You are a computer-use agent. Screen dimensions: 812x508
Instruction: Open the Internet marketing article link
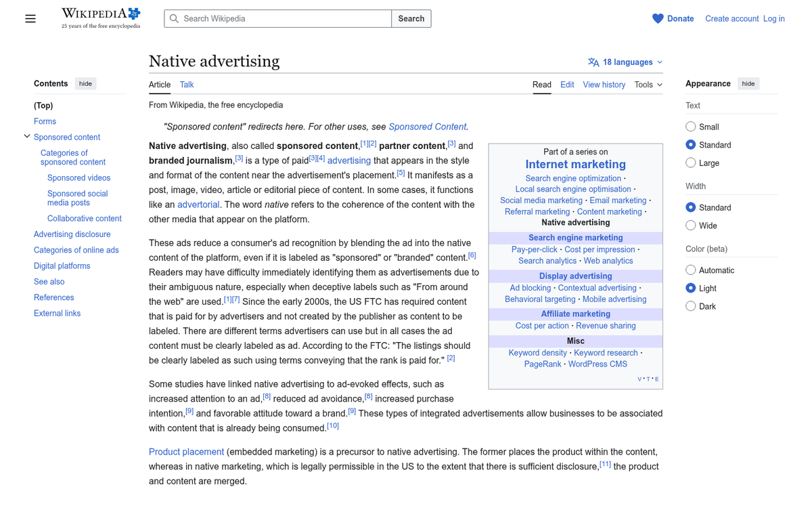(575, 164)
